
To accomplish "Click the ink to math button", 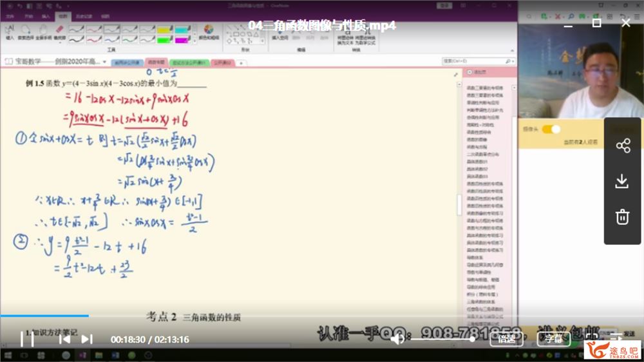I will (x=365, y=37).
